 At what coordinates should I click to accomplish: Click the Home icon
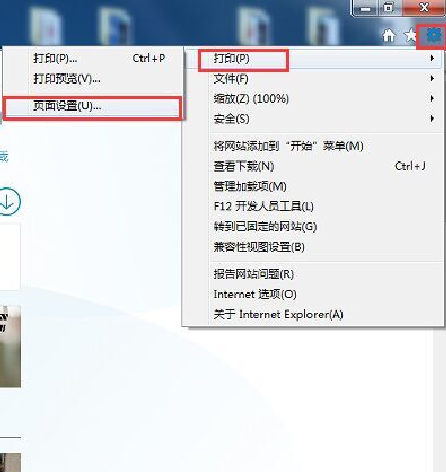[x=389, y=35]
